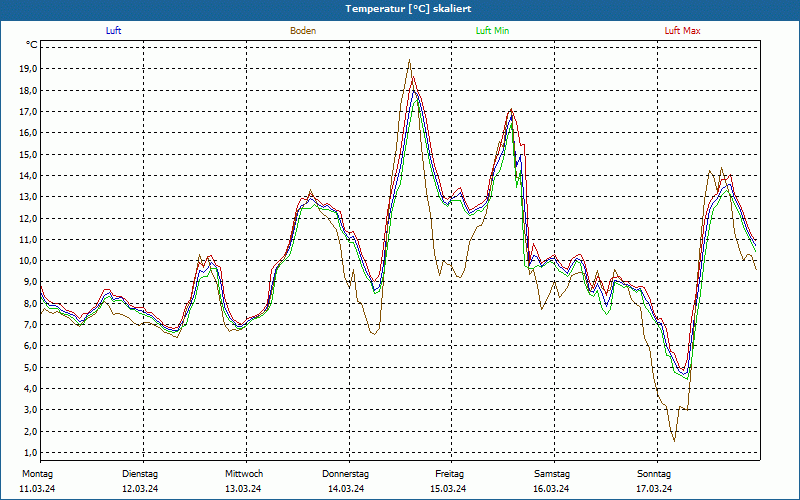Click the '10,0' y-axis value
Screen dimensions: 800x500
28,261
